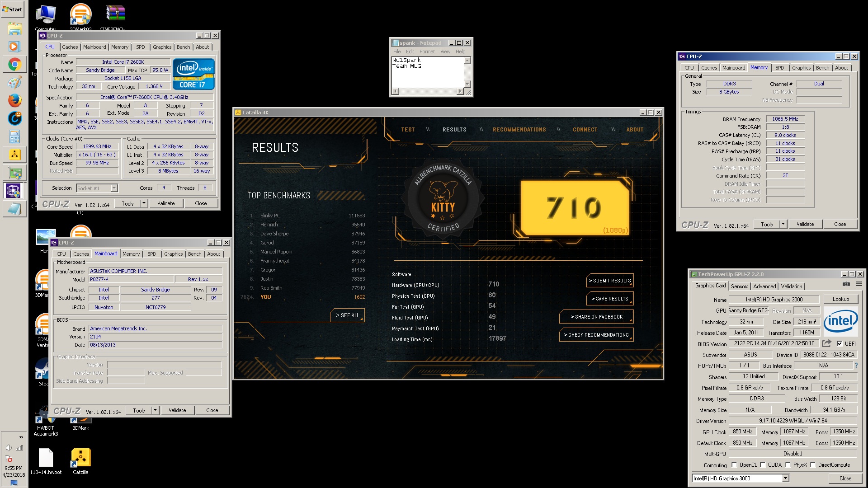Open Graphics tab in CPU-Z Mainboard window
The image size is (868, 488).
click(x=174, y=254)
